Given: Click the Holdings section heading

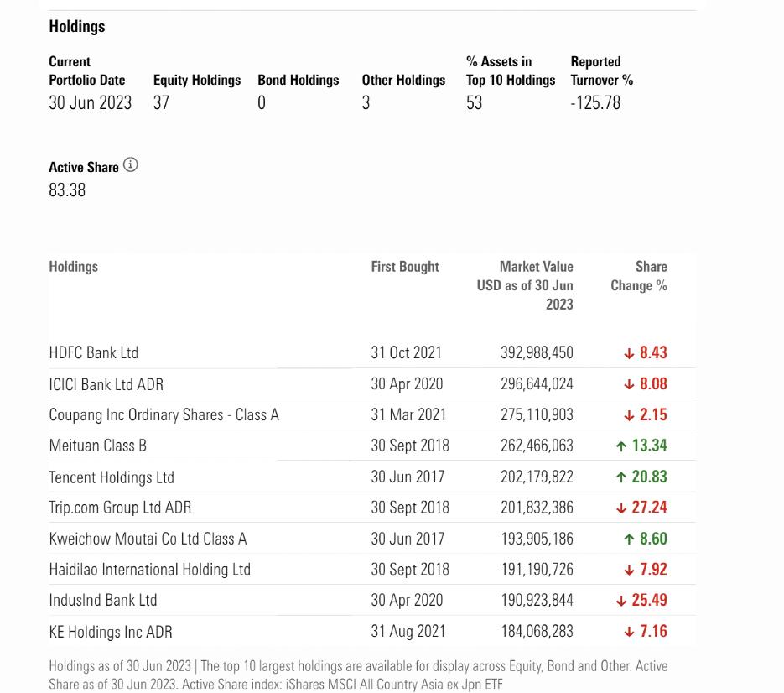Looking at the screenshot, I should click(77, 26).
